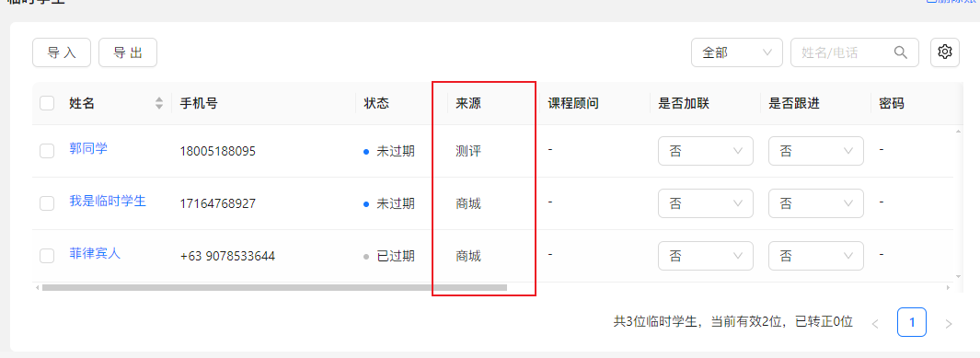Click the horizontal scroll right arrow
This screenshot has height=358, width=980.
[x=948, y=288]
